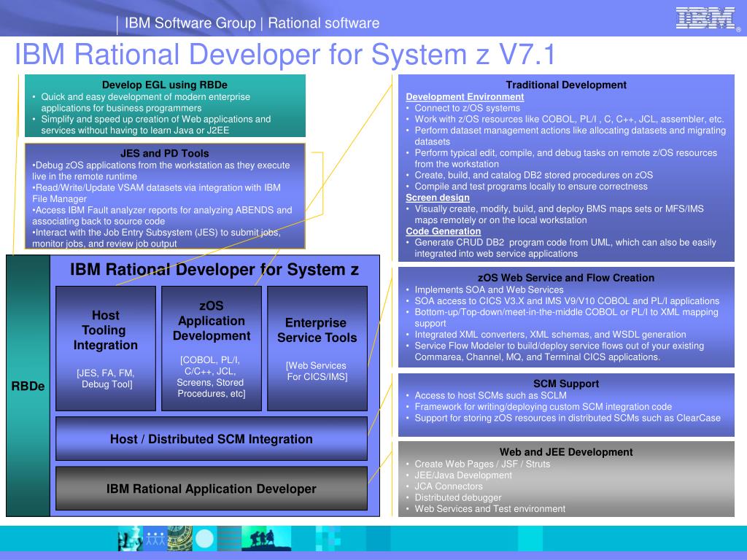This screenshot has height=560, width=747.
Task: Click the 'Traditional Development' heading
Action: (x=566, y=85)
